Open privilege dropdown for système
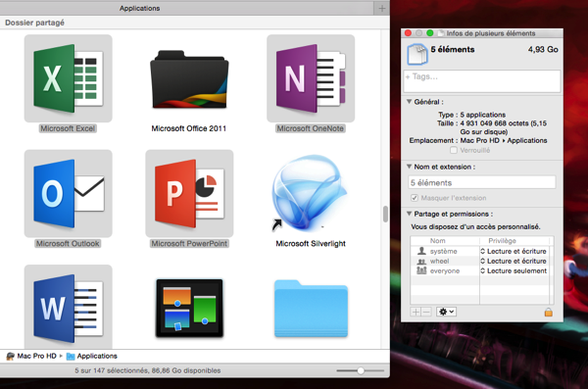Screen dimensions: 588x389 coord(514,251)
